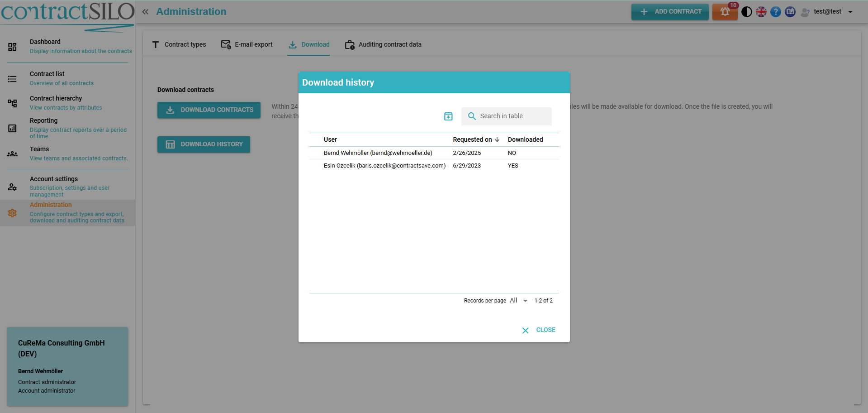
Task: Open the help question mark icon
Action: tap(776, 12)
